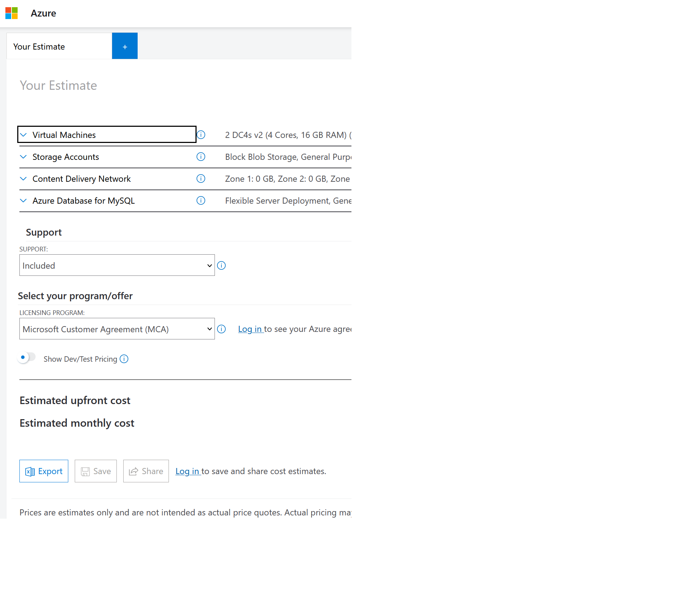Screen dimensions: 700x607
Task: Click info icon beside Licensing Program
Action: click(221, 329)
